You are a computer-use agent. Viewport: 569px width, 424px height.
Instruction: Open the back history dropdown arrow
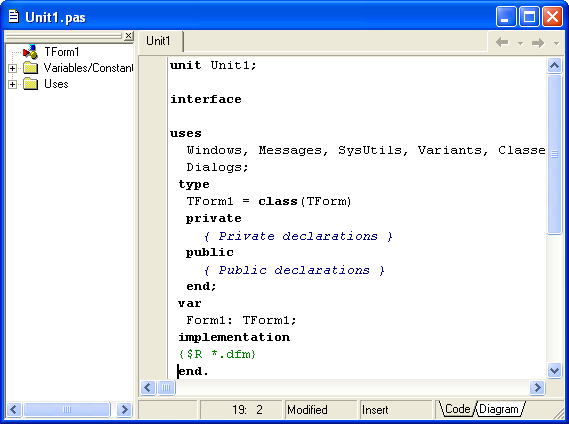(520, 43)
